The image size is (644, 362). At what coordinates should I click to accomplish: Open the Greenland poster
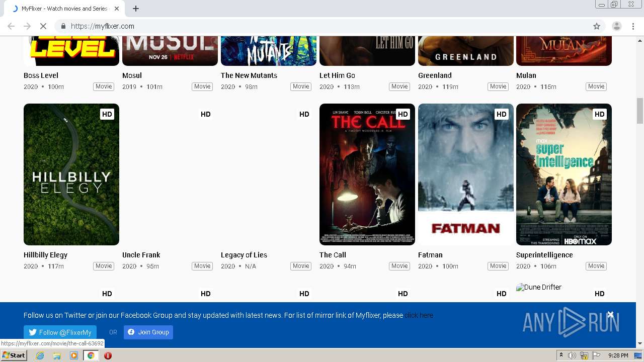(466, 51)
